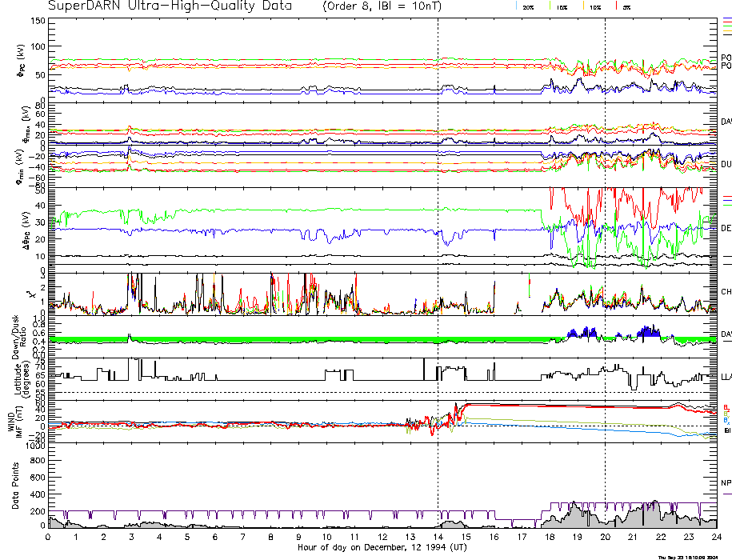Click the dashed vertical line at 20 UT

(x=605, y=240)
